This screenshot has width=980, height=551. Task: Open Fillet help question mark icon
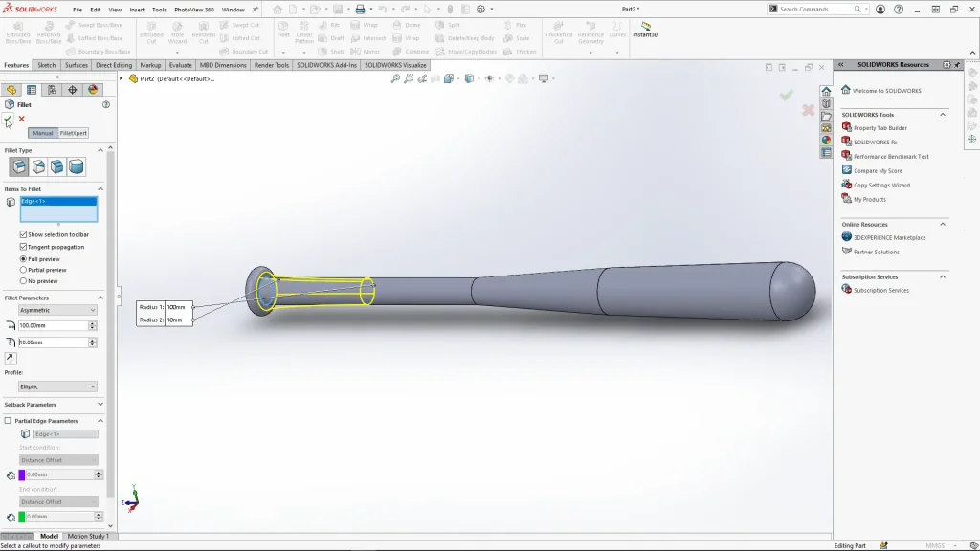click(x=106, y=104)
